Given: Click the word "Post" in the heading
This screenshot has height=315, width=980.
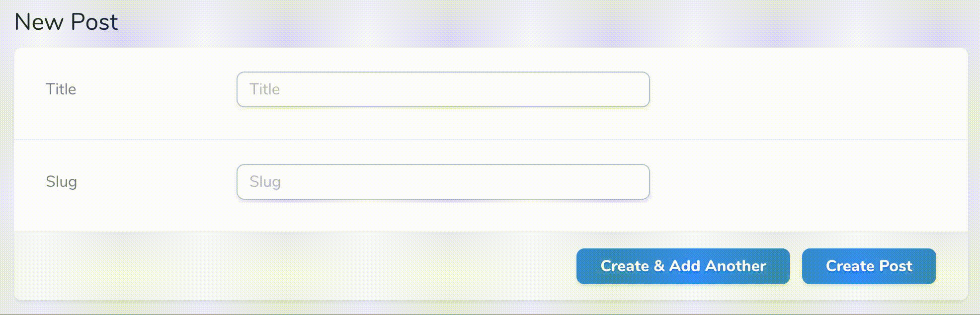Looking at the screenshot, I should (94, 22).
